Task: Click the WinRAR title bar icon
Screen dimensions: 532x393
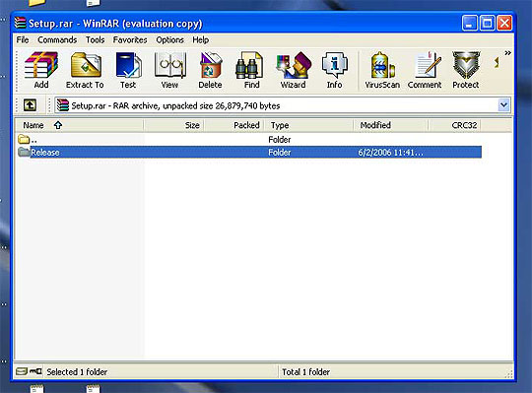Action: click(x=21, y=23)
